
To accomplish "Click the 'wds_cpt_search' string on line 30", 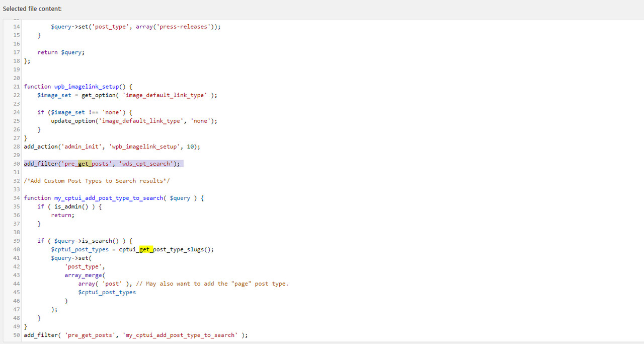I will [x=146, y=164].
